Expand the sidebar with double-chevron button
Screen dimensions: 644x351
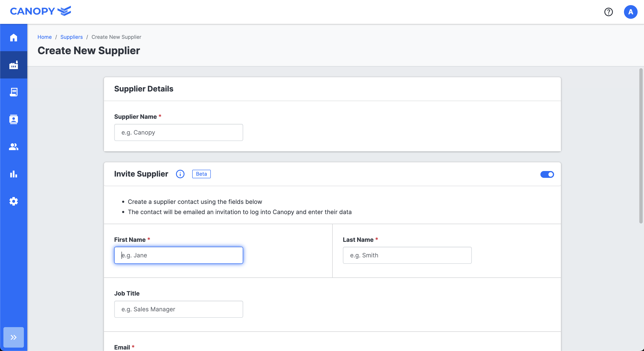click(x=13, y=337)
